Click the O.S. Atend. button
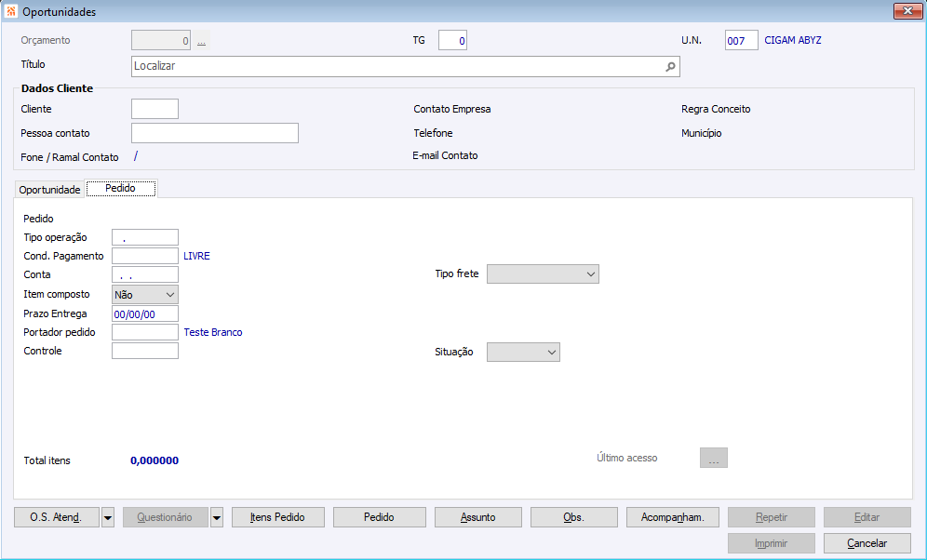 click(57, 517)
